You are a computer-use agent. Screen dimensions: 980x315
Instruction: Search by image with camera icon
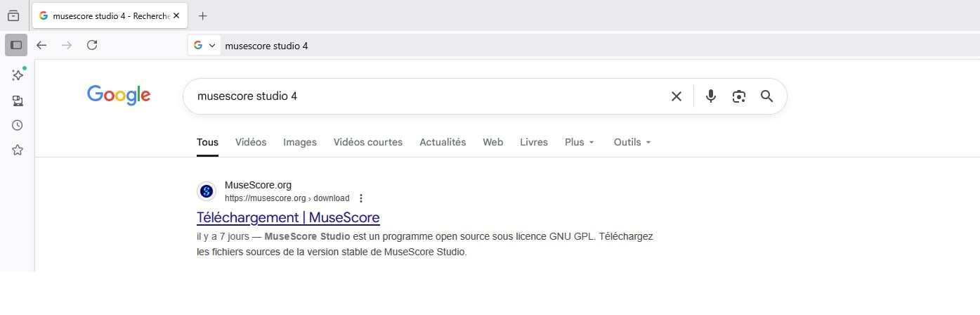[738, 96]
